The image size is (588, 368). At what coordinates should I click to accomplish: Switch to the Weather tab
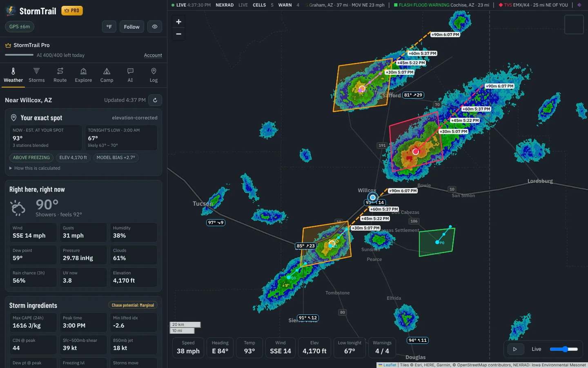point(13,75)
